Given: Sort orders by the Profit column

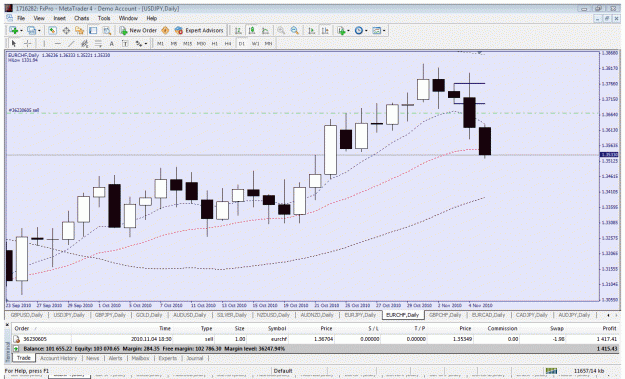Looking at the screenshot, I should (x=609, y=328).
